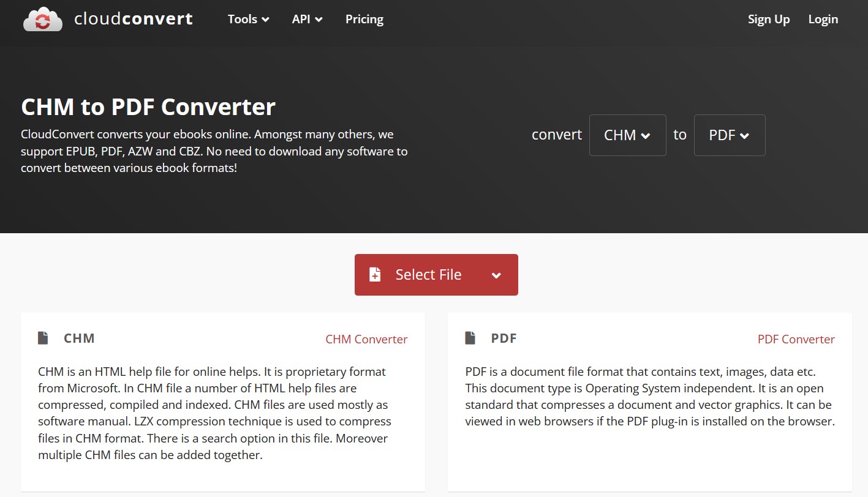Go to the Pricing page

[364, 19]
